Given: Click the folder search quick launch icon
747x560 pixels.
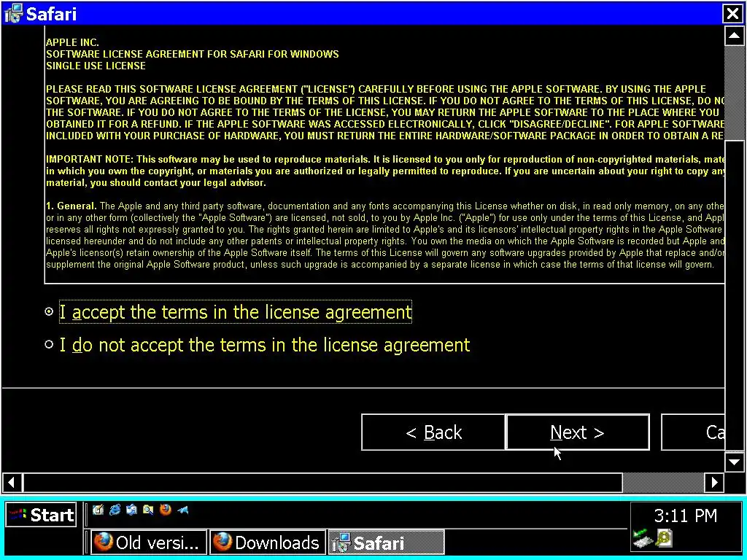Looking at the screenshot, I should point(148,510).
